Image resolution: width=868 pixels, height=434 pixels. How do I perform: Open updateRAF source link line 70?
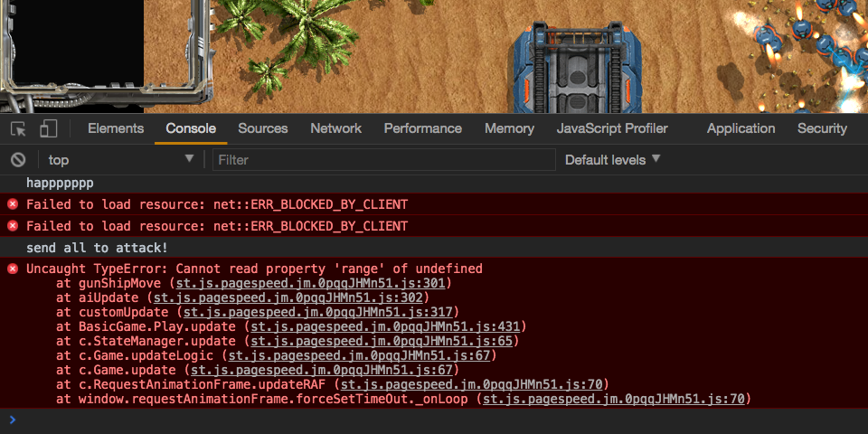click(x=472, y=384)
